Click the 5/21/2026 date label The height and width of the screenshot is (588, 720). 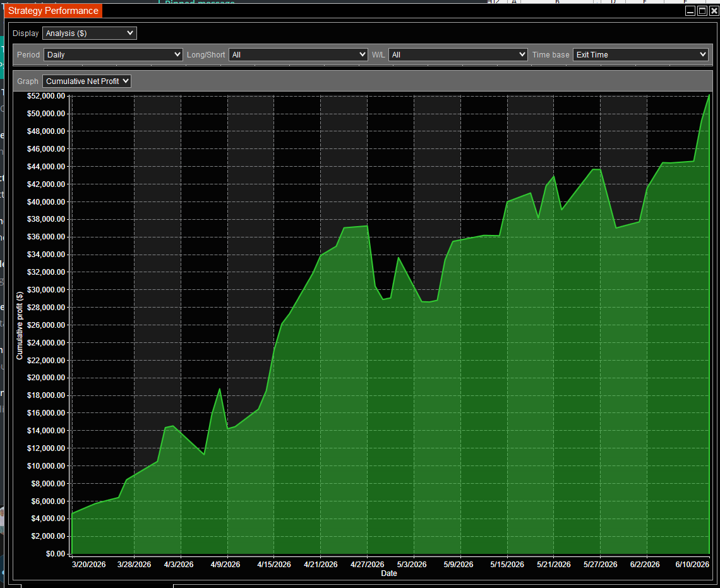(554, 565)
